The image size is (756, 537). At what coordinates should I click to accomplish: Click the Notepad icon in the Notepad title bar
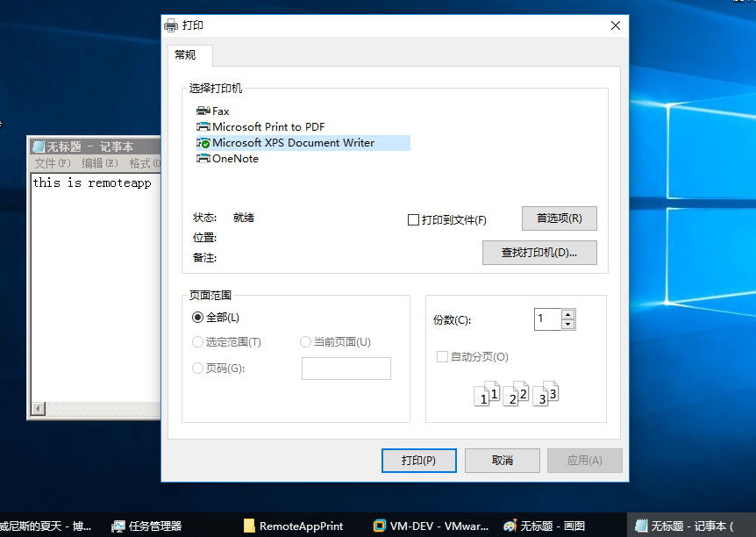[38, 147]
